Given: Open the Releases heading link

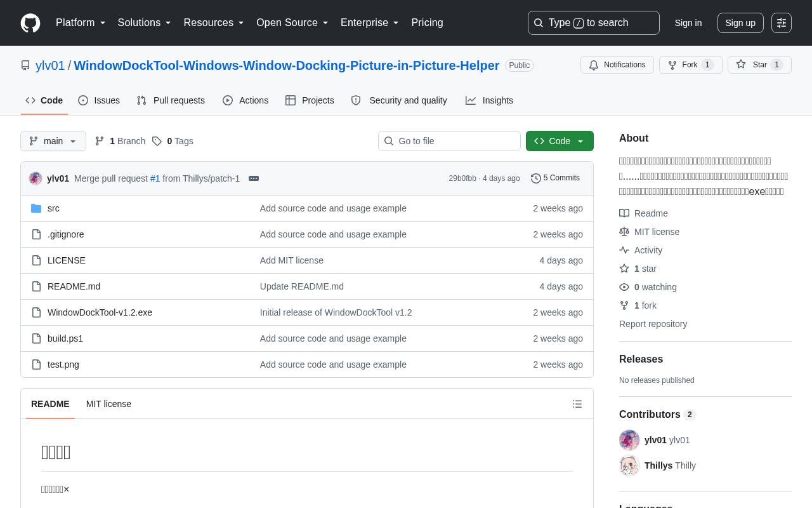Looking at the screenshot, I should click(641, 359).
